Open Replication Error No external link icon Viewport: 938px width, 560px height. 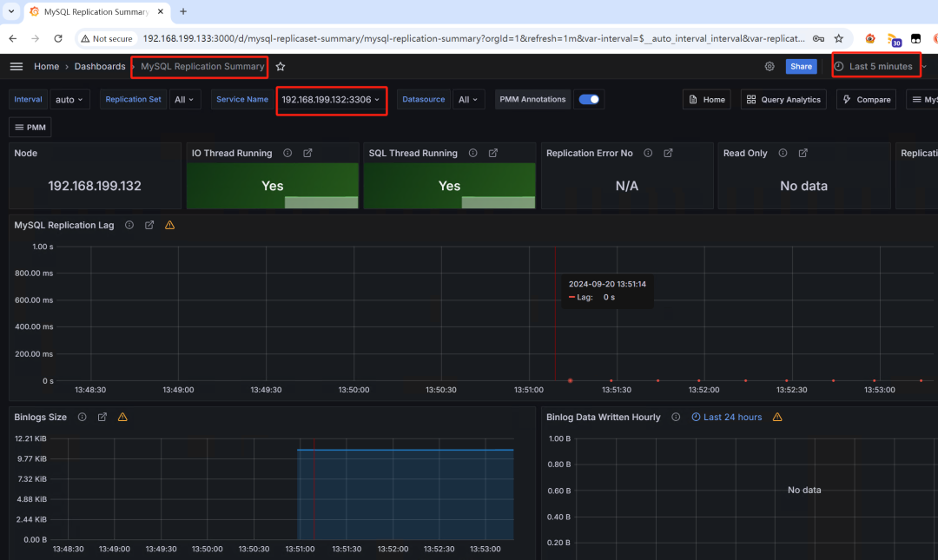point(668,153)
